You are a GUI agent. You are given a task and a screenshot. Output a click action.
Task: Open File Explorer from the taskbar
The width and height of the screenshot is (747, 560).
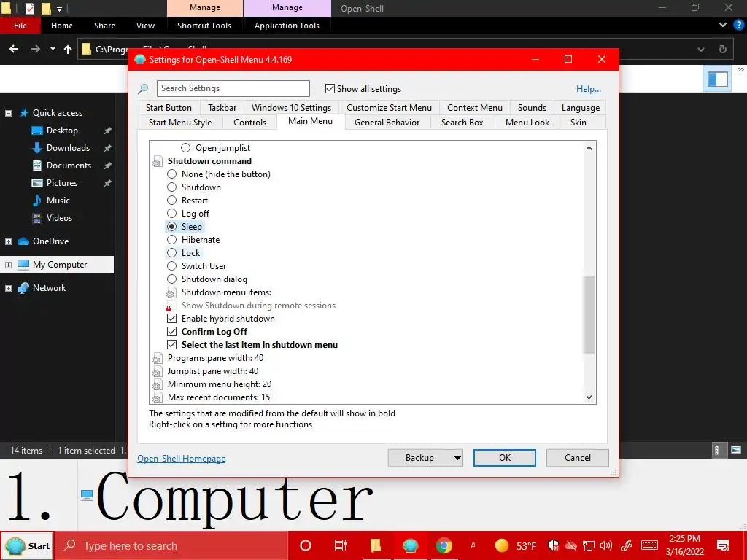pos(376,545)
